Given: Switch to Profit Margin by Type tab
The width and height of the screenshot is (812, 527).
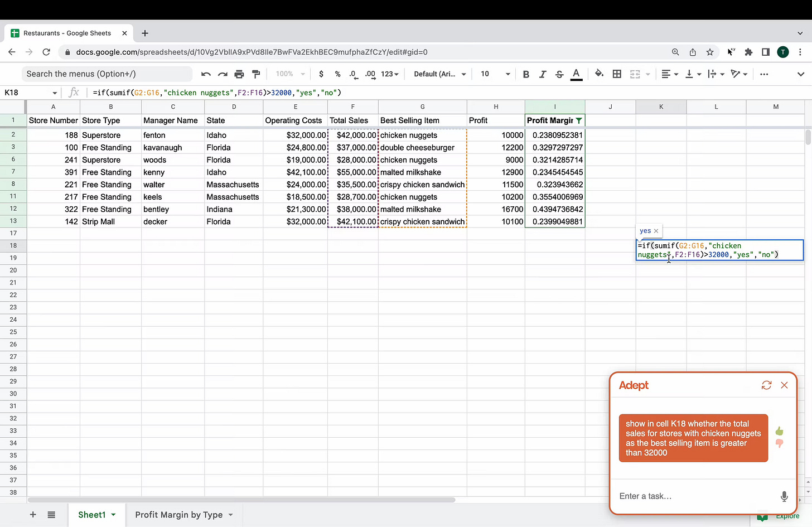Looking at the screenshot, I should pos(178,515).
